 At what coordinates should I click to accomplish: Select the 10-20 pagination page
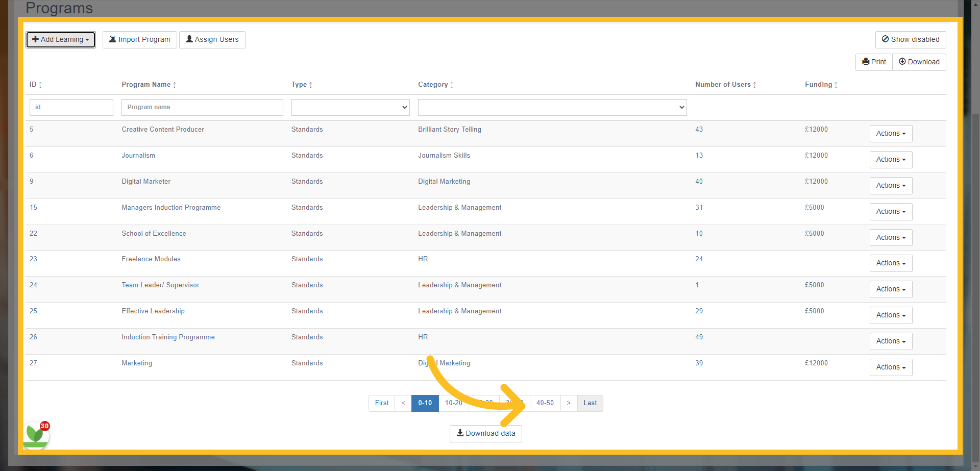tap(454, 403)
